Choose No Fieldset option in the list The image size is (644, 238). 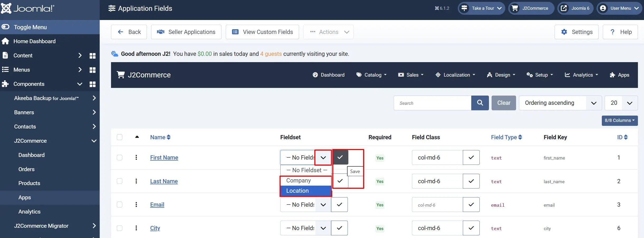tap(306, 170)
